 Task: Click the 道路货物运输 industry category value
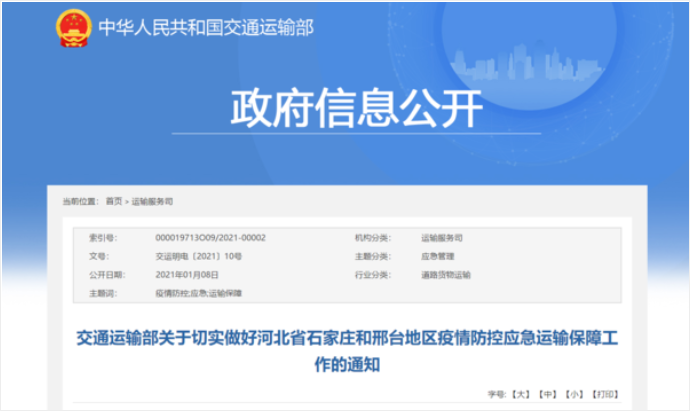click(x=446, y=275)
